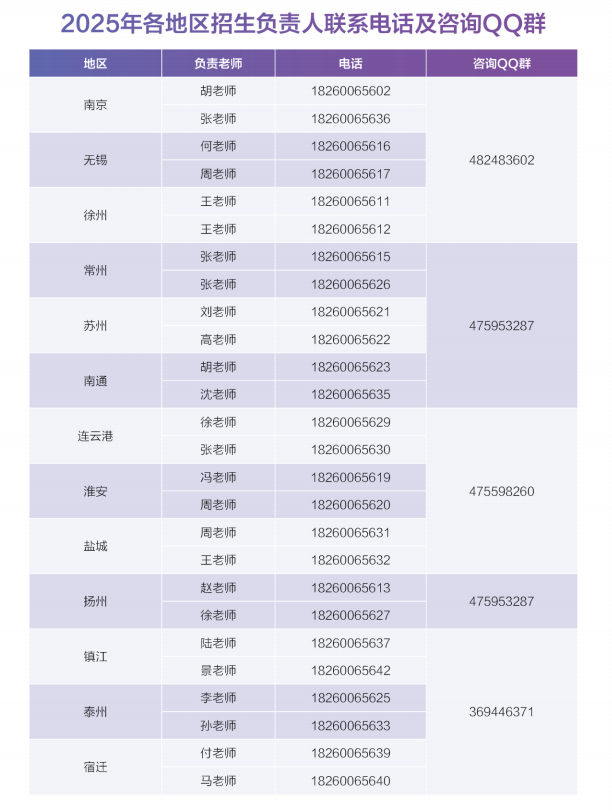
Task: Click the 电话 column header
Action: tap(350, 63)
